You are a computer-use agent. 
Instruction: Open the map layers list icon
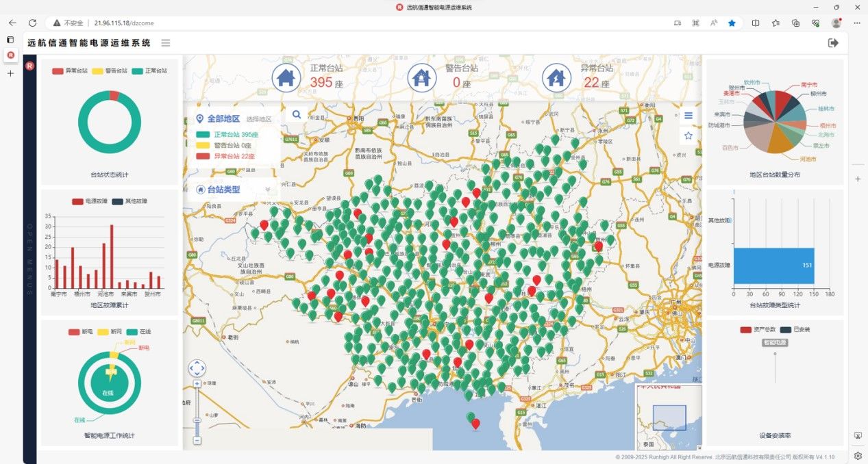688,116
